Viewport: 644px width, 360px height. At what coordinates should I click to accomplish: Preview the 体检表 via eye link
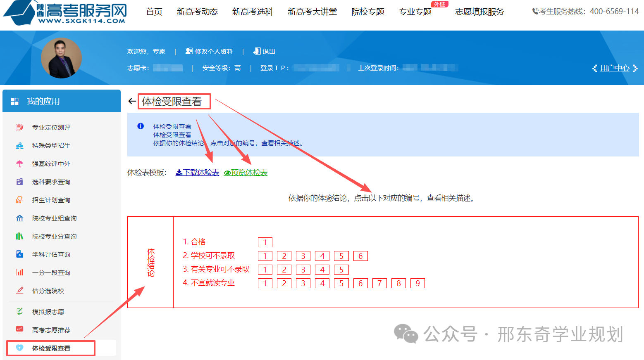pos(246,173)
